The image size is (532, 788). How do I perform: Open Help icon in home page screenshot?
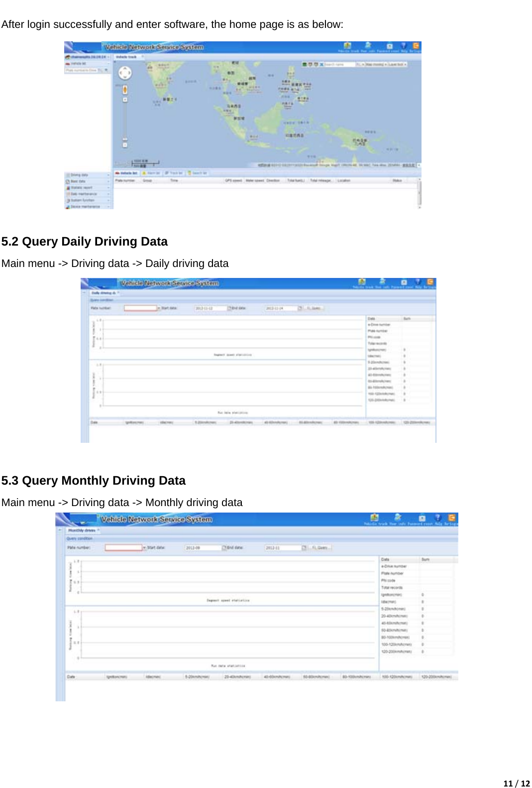404,46
